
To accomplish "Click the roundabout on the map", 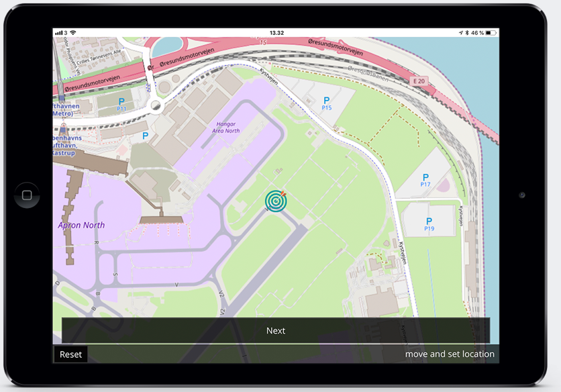I will tap(156, 105).
